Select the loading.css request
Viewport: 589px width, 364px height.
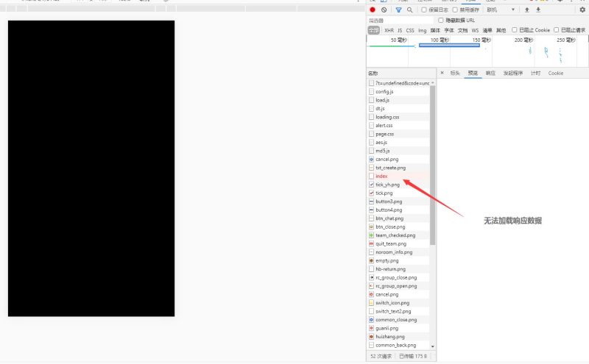(398, 117)
